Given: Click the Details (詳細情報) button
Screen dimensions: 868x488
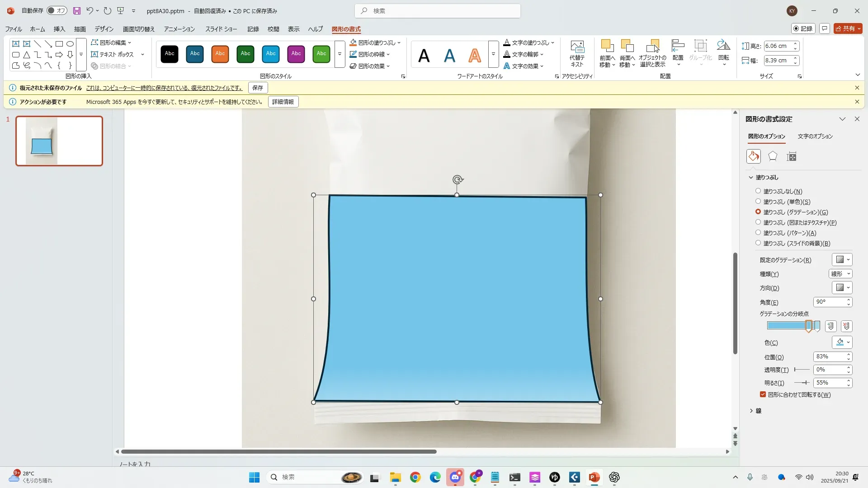Looking at the screenshot, I should point(283,102).
